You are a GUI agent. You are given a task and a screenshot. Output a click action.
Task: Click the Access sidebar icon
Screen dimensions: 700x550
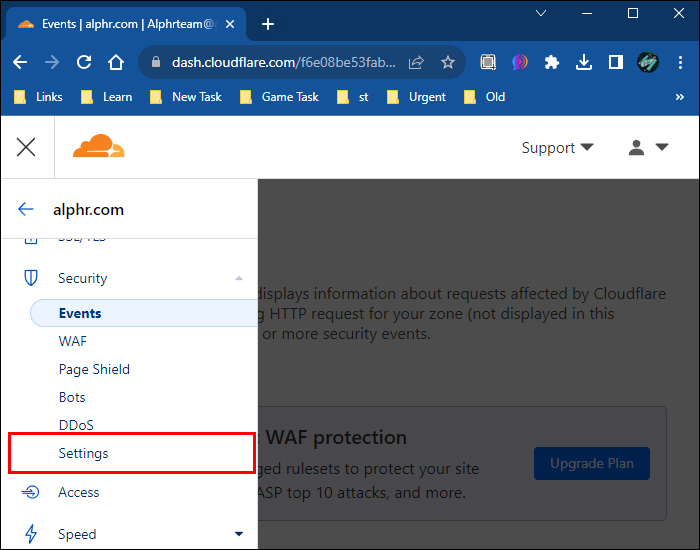pyautogui.click(x=31, y=492)
